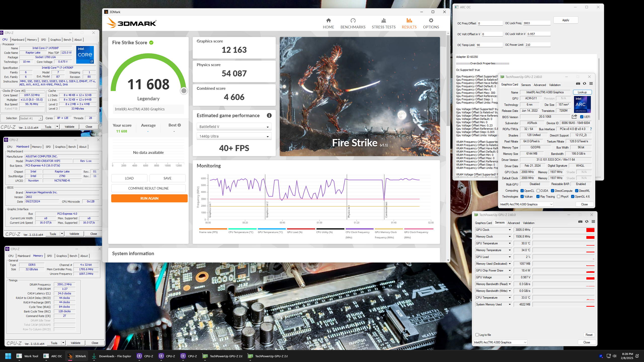Toggle Ray Tracing checkbox in GPU-Z
Viewport: 644px width, 362px height.
(538, 197)
